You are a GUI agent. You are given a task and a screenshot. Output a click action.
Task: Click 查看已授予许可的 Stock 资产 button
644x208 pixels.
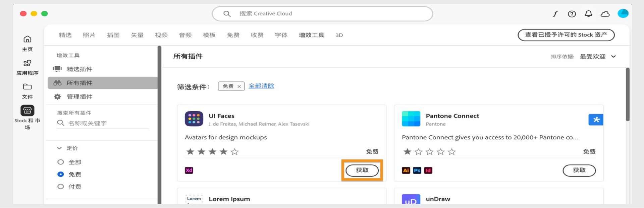pyautogui.click(x=566, y=35)
